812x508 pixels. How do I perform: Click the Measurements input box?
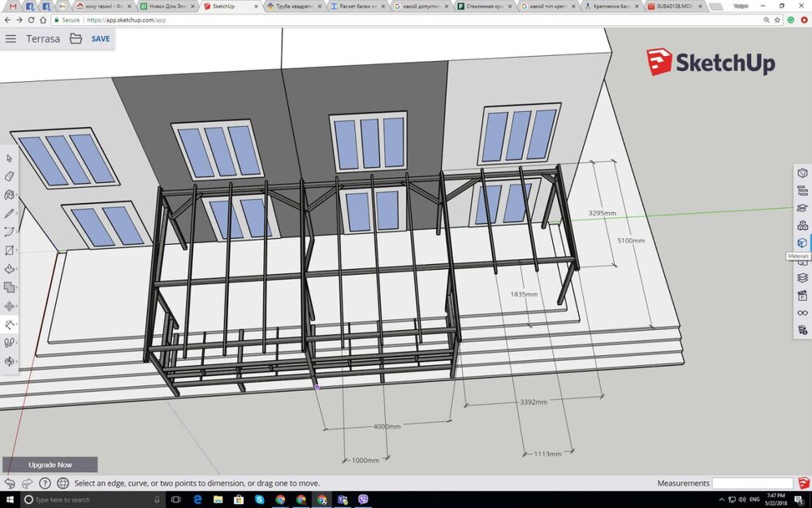(x=752, y=484)
